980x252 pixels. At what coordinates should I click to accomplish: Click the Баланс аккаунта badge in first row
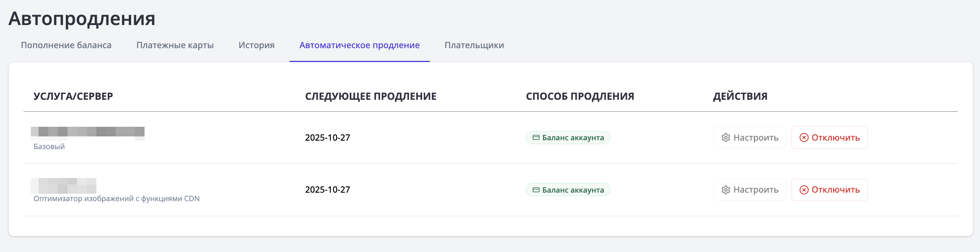(x=568, y=138)
